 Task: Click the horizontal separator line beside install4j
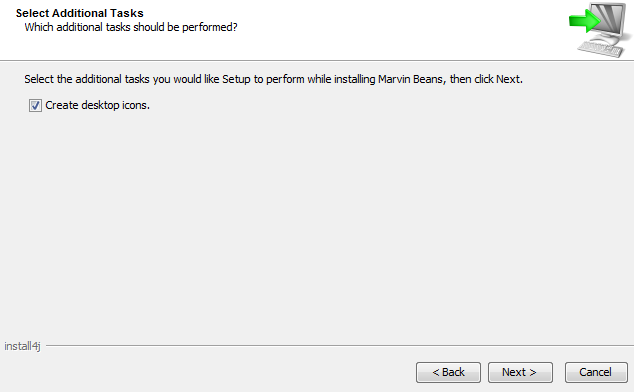pyautogui.click(x=340, y=346)
